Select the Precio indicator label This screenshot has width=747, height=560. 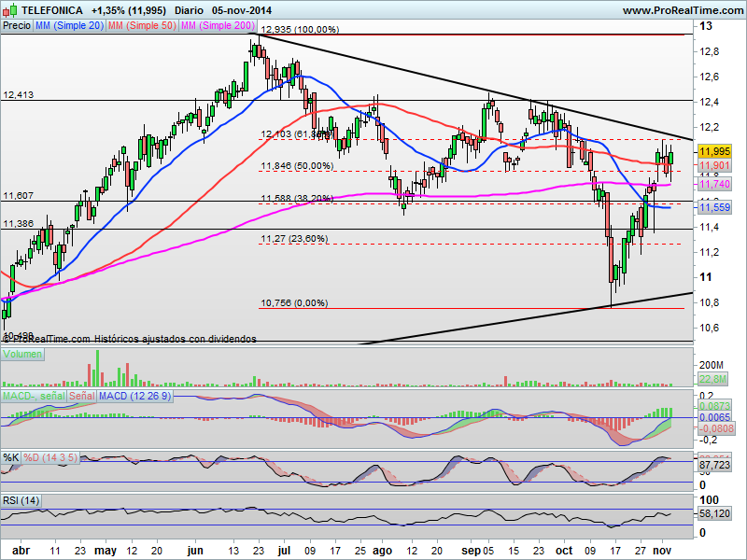pos(17,26)
